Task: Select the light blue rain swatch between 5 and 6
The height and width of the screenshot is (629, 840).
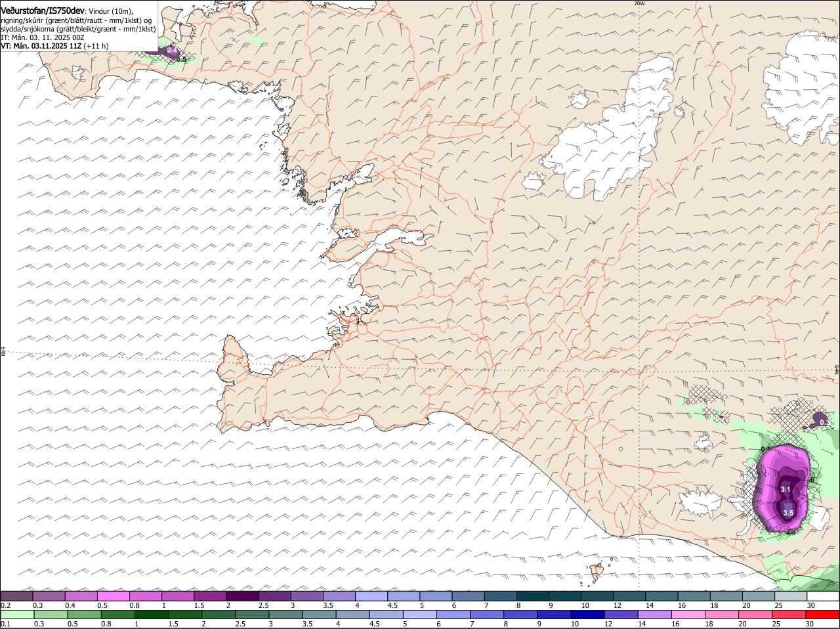Action: 420,615
